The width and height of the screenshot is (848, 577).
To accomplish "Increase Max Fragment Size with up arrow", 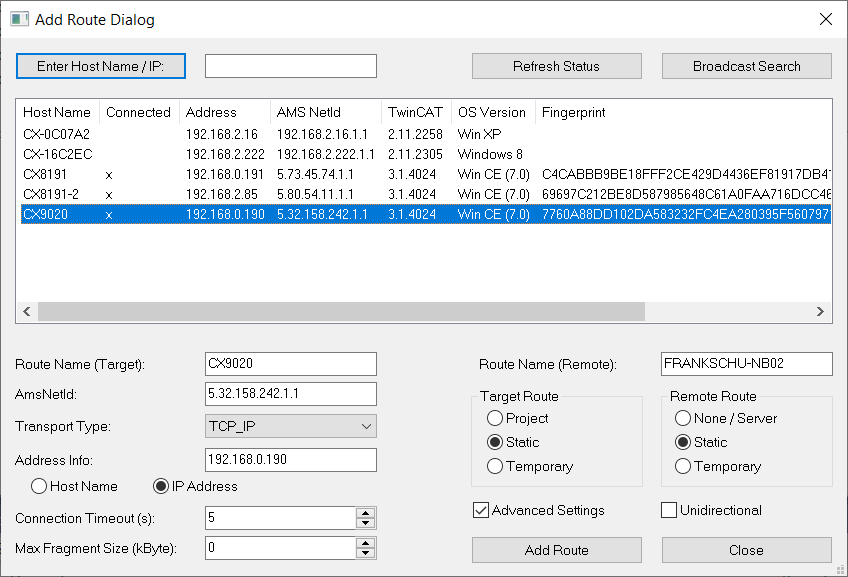I will (366, 543).
